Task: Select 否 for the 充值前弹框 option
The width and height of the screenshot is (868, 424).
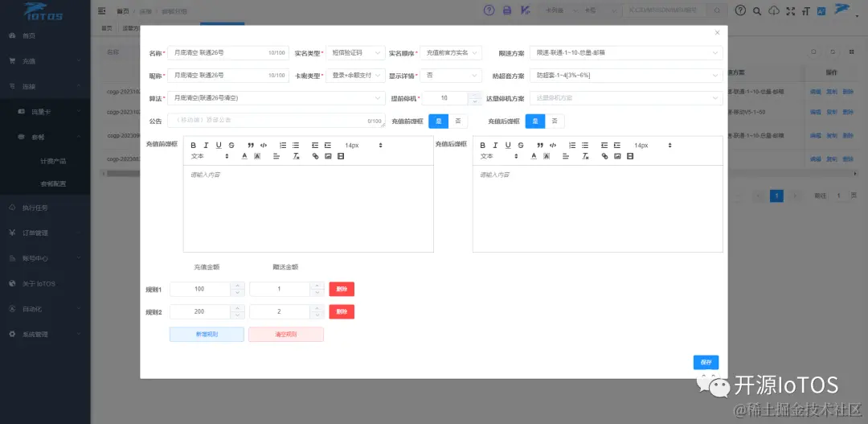Action: coord(458,121)
